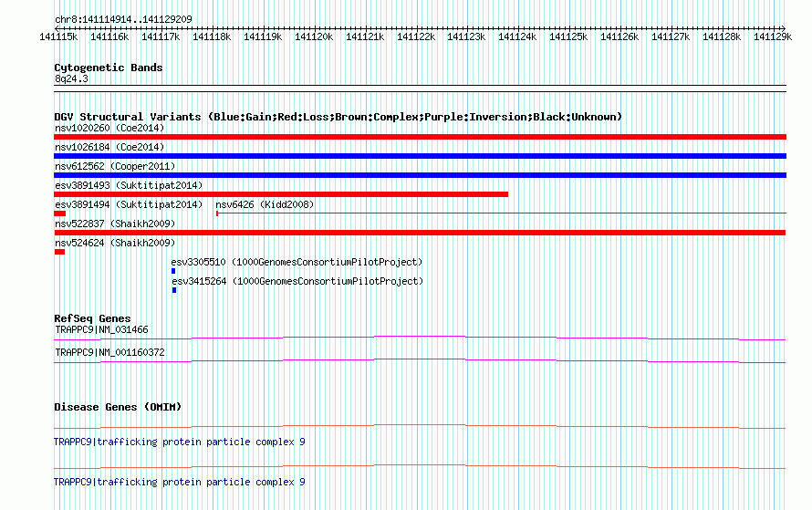Open esv3305510 1000GenomesConsortiumPilotProject label
Screen dimensions: 812x510
click(297, 262)
